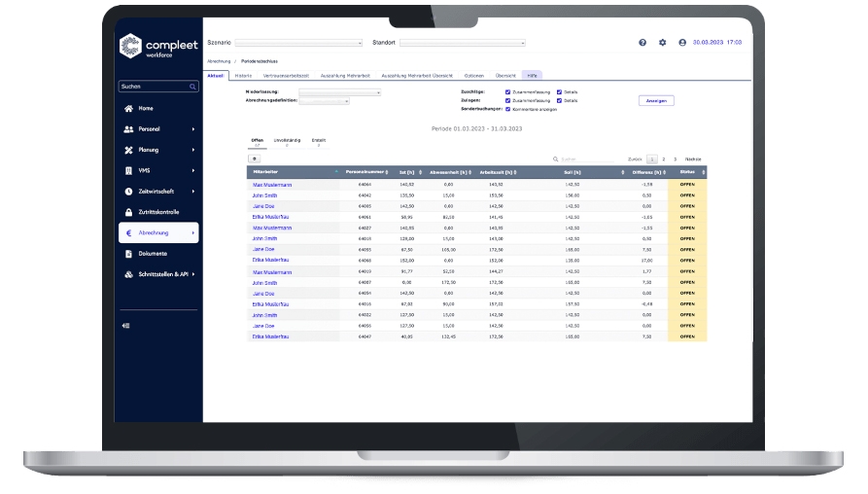The height and width of the screenshot is (494, 868).
Task: Toggle Zuschläge Zusammenfassung checkbox
Action: tap(507, 92)
